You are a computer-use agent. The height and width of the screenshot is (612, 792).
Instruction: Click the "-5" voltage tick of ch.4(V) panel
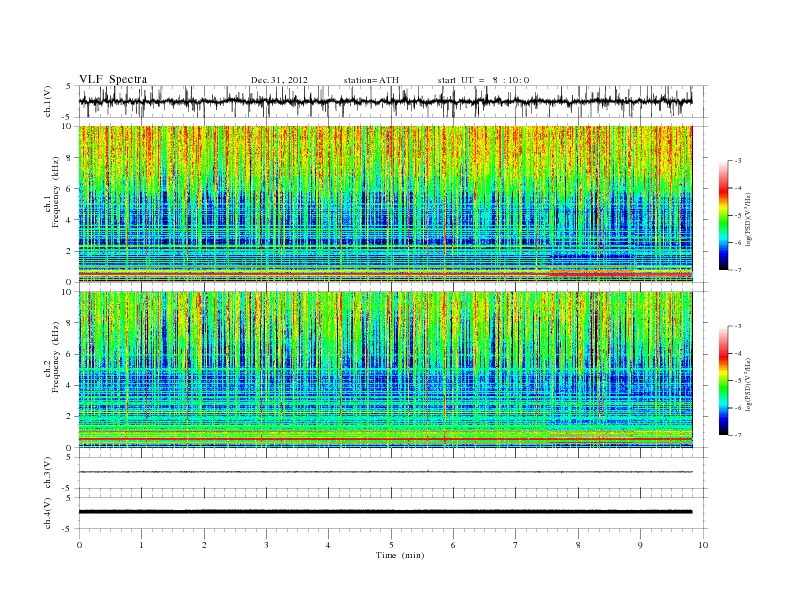tap(68, 529)
